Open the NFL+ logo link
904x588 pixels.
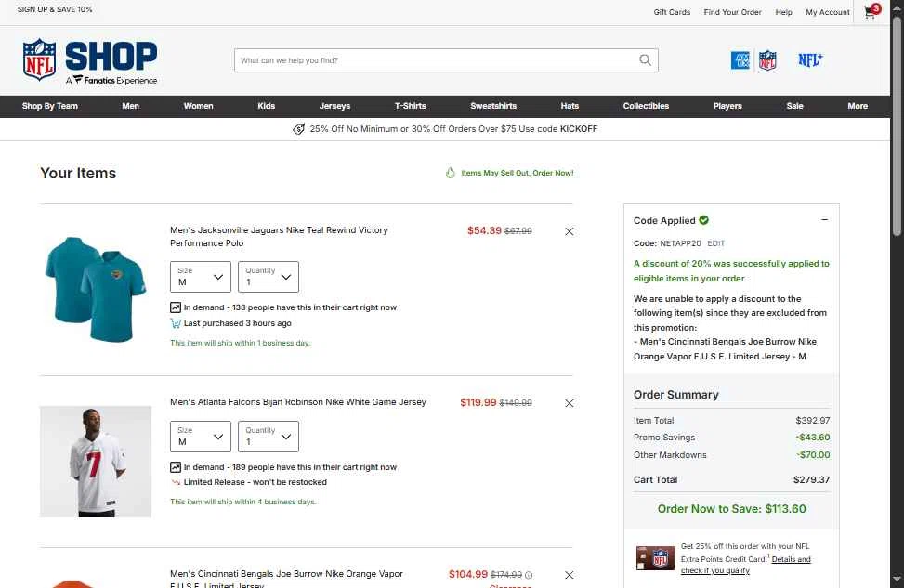click(810, 59)
